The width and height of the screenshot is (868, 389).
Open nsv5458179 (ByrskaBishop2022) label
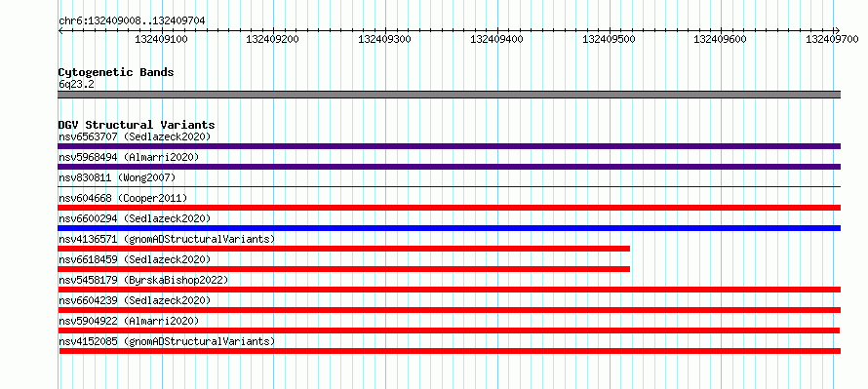pyautogui.click(x=143, y=280)
